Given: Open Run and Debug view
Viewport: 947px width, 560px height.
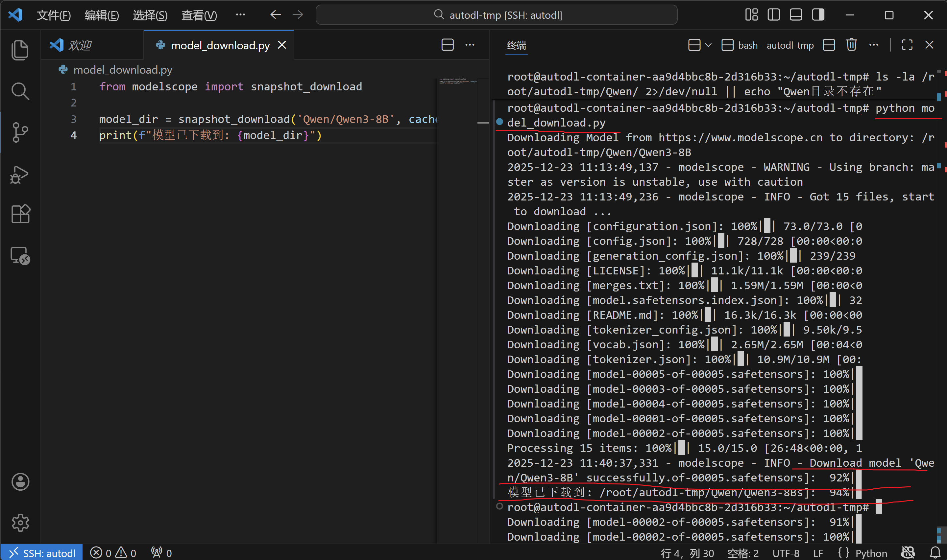Looking at the screenshot, I should click(x=20, y=174).
